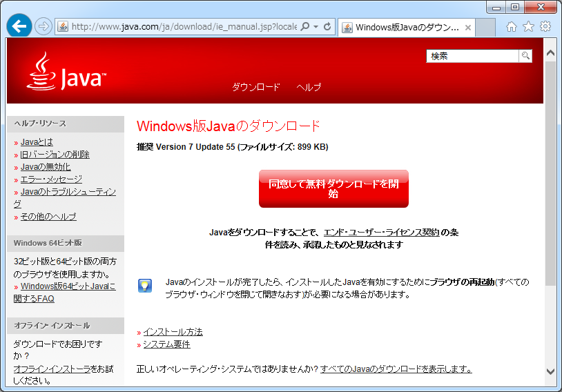Click the オフライン・インストール sidebar header

(x=66, y=325)
